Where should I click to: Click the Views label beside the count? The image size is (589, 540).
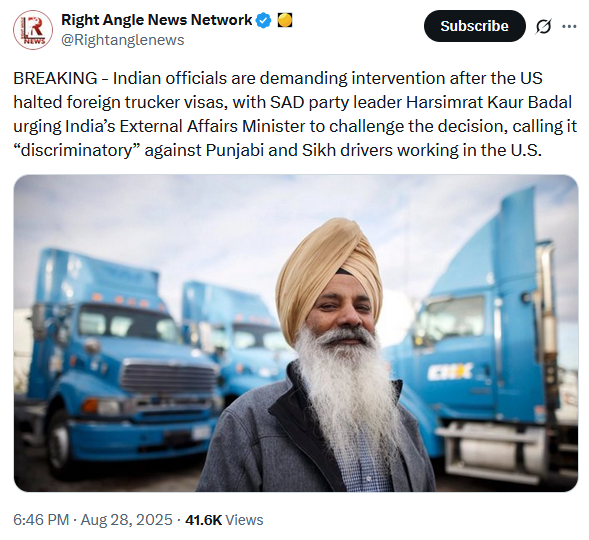[x=244, y=520]
